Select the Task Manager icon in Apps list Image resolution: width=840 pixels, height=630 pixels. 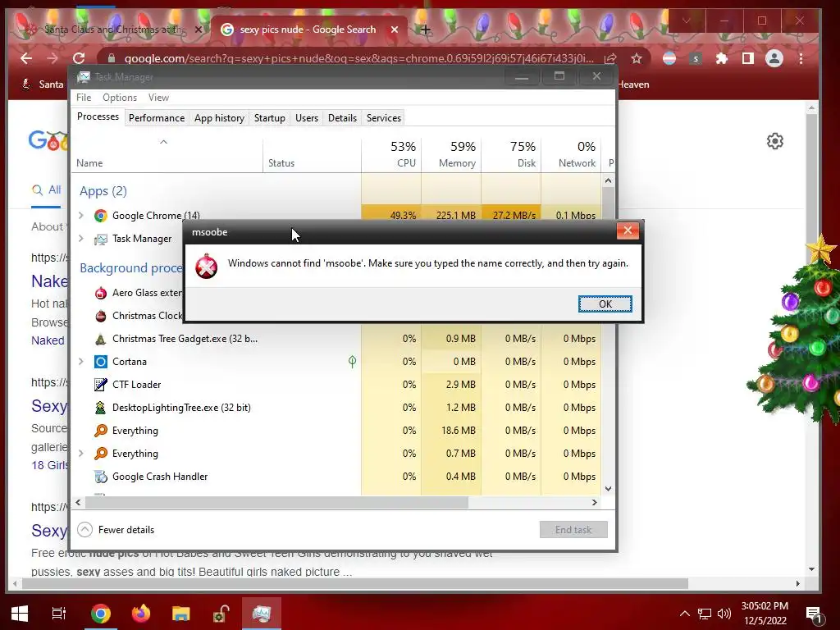click(x=100, y=239)
